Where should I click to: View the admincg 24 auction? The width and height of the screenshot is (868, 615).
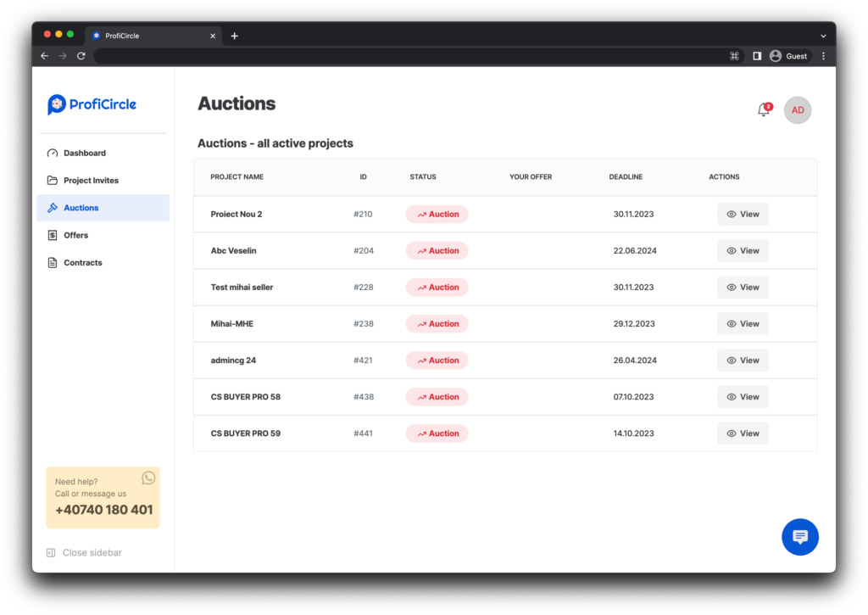[743, 361]
